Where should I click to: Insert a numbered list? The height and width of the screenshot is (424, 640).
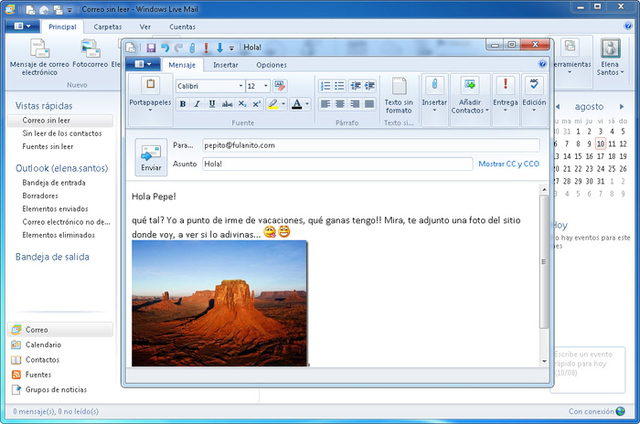coord(325,86)
